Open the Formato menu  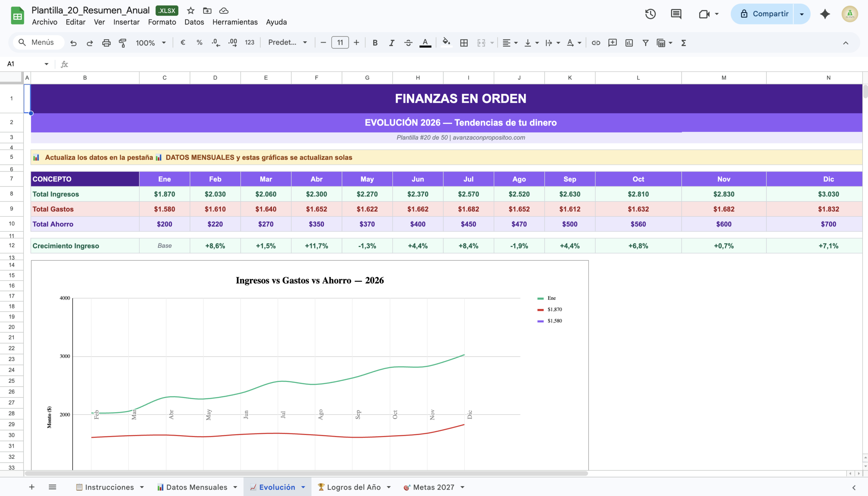[162, 22]
